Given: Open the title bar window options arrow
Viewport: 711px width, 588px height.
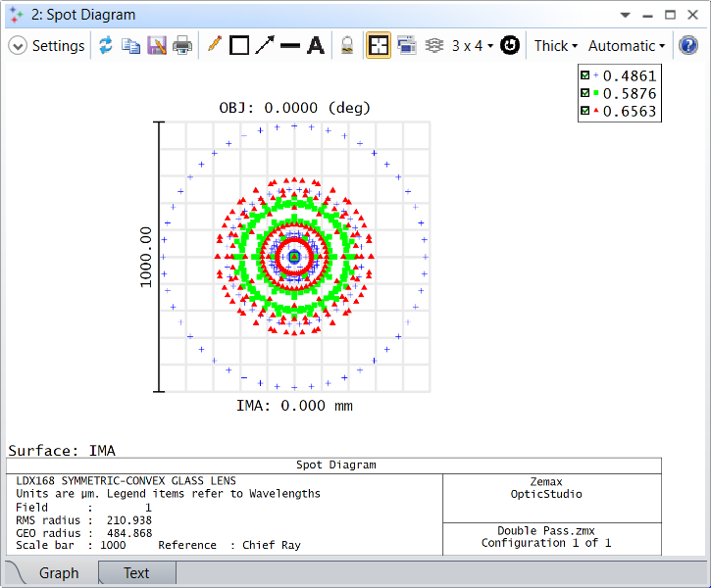Looking at the screenshot, I should pyautogui.click(x=626, y=15).
